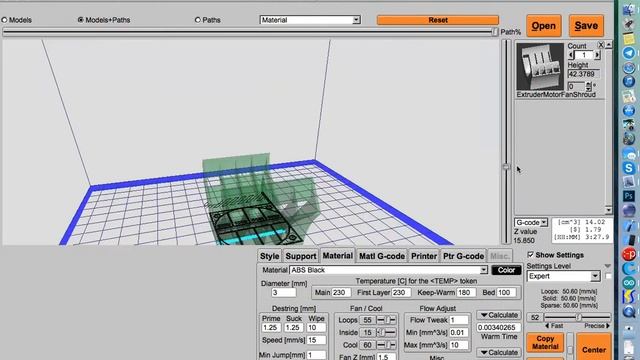Click the First Layer temperature field
This screenshot has height=360, width=640.
pyautogui.click(x=401, y=292)
